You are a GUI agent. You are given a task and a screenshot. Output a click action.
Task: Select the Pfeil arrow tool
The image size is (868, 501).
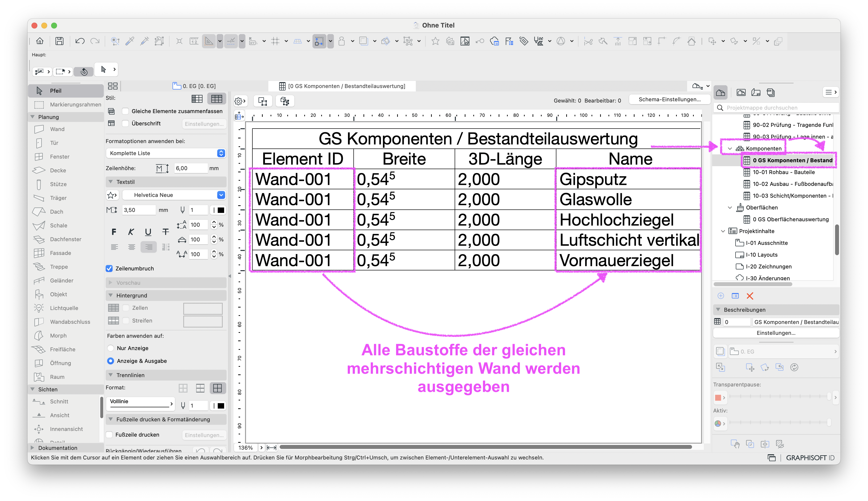click(x=65, y=90)
